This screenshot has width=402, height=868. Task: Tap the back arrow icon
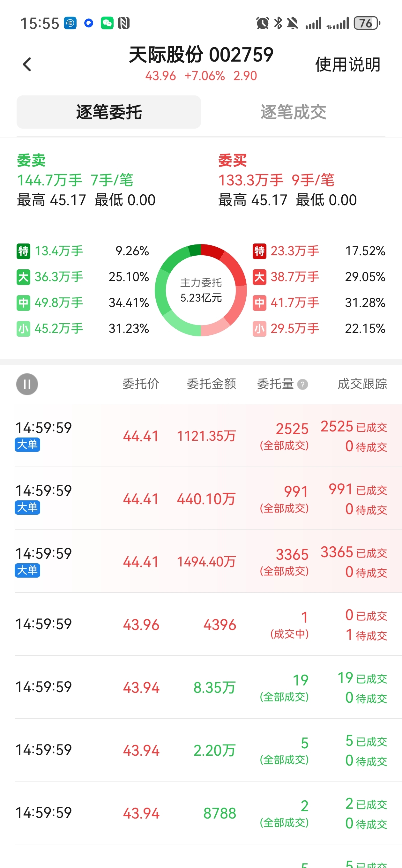pos(27,64)
